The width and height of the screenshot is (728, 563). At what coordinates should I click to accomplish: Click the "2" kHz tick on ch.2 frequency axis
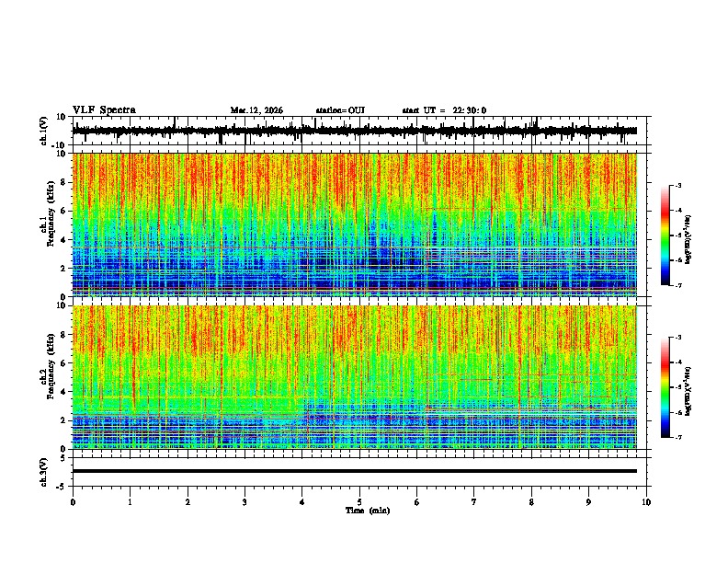[63, 420]
